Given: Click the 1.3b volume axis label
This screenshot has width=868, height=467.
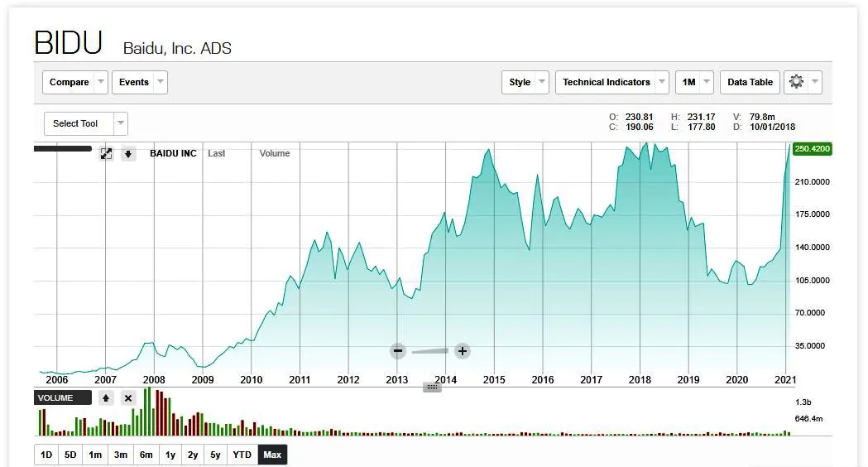Looking at the screenshot, I should pos(803,402).
